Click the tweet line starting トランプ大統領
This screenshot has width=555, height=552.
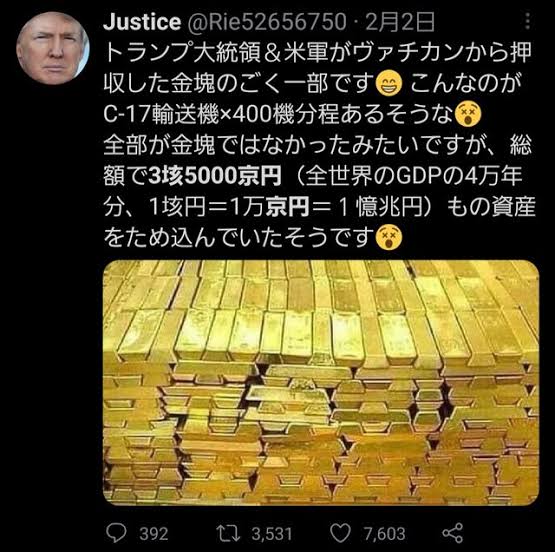click(x=317, y=53)
